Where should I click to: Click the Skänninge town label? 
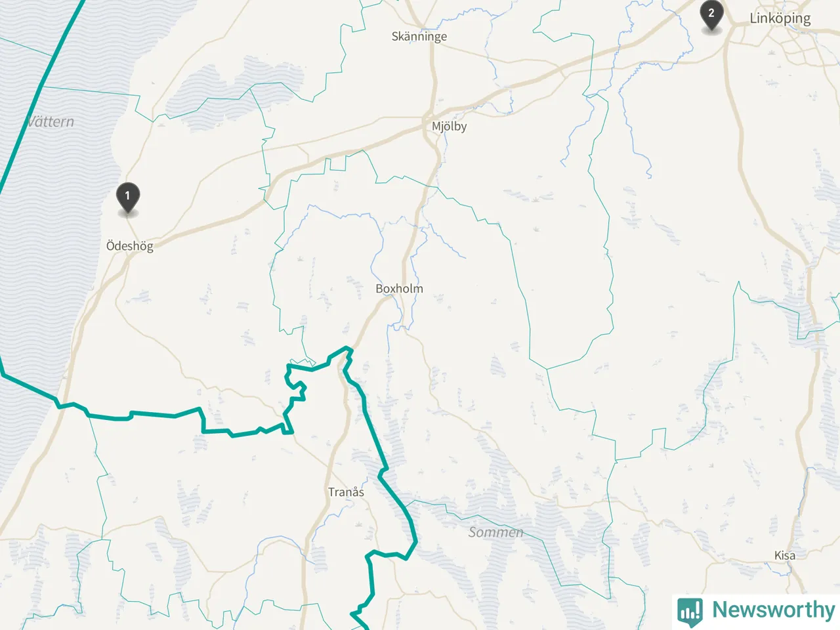pos(419,37)
